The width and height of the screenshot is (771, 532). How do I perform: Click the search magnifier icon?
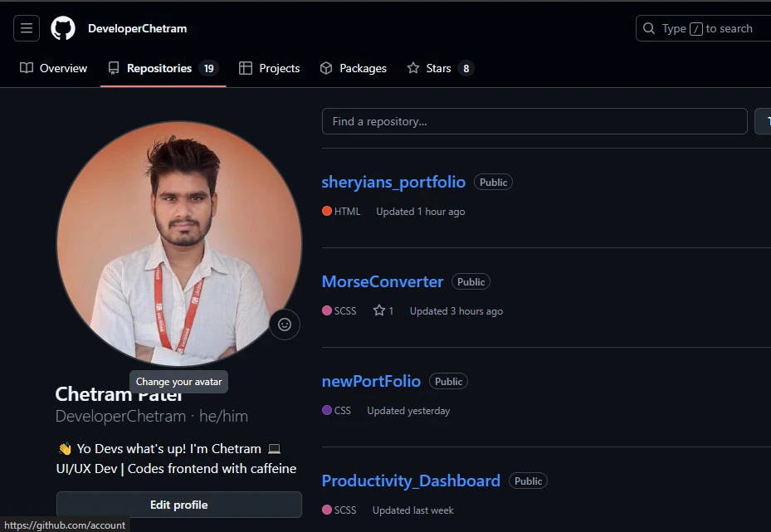(648, 27)
